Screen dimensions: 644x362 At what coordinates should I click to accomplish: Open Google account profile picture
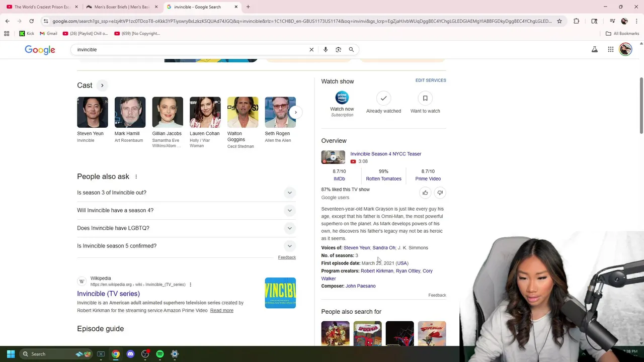pyautogui.click(x=625, y=49)
